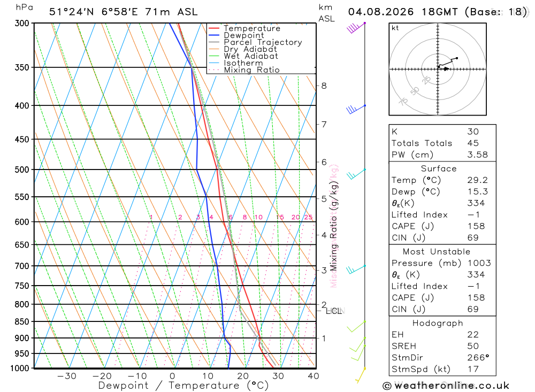
Task: Click the surface Temp value 29.2
Action: point(477,180)
